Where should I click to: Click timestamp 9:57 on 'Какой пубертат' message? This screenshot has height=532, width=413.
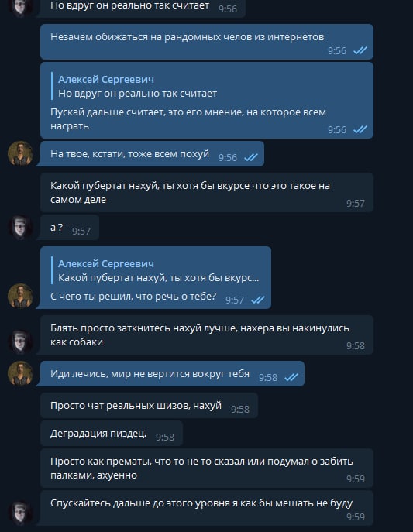point(356,203)
